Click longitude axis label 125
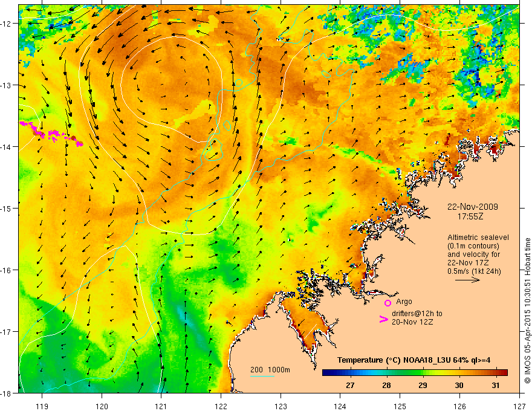 (400, 406)
